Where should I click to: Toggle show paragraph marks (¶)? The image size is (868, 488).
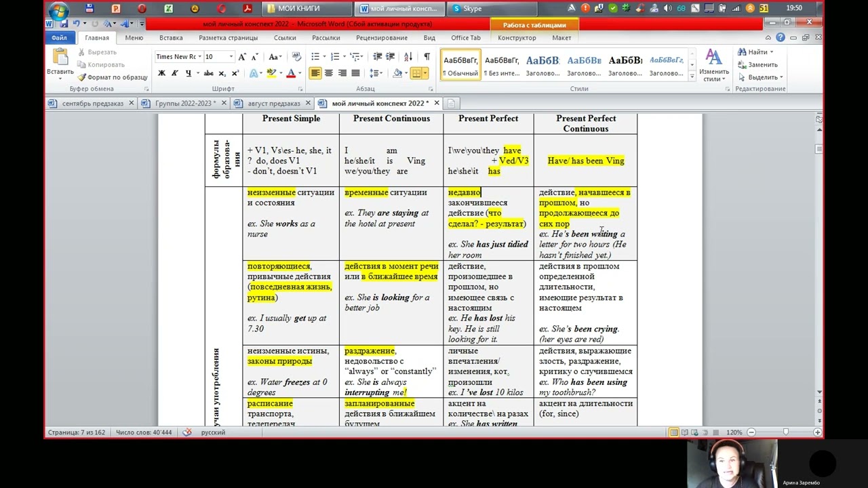tap(427, 57)
